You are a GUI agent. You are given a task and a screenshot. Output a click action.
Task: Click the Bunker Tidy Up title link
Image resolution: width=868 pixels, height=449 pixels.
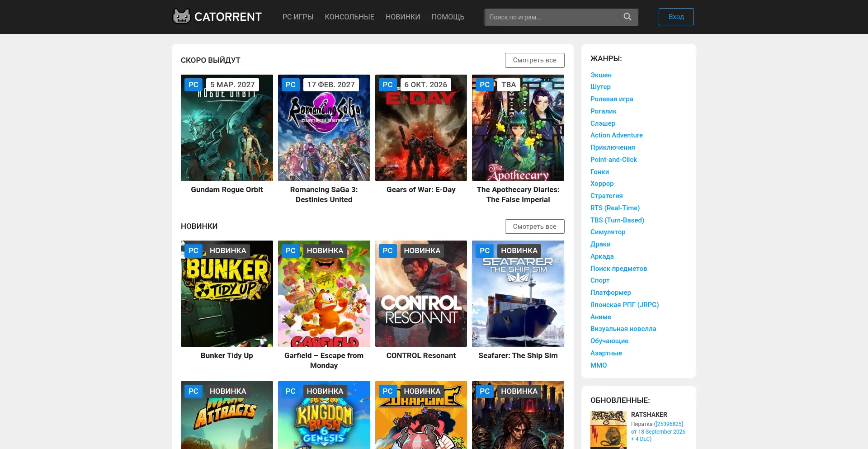pyautogui.click(x=227, y=356)
